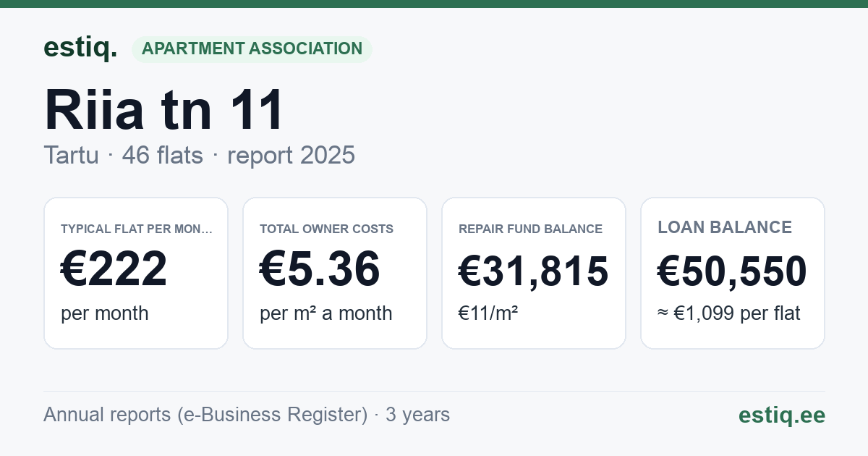Open the estiq.ee link
This screenshot has width=868, height=456.
click(x=781, y=415)
